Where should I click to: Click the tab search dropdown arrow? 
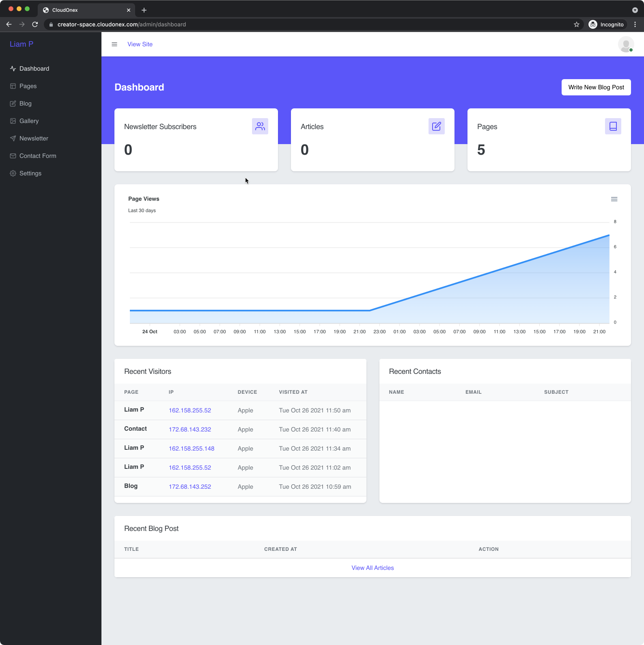pos(635,10)
